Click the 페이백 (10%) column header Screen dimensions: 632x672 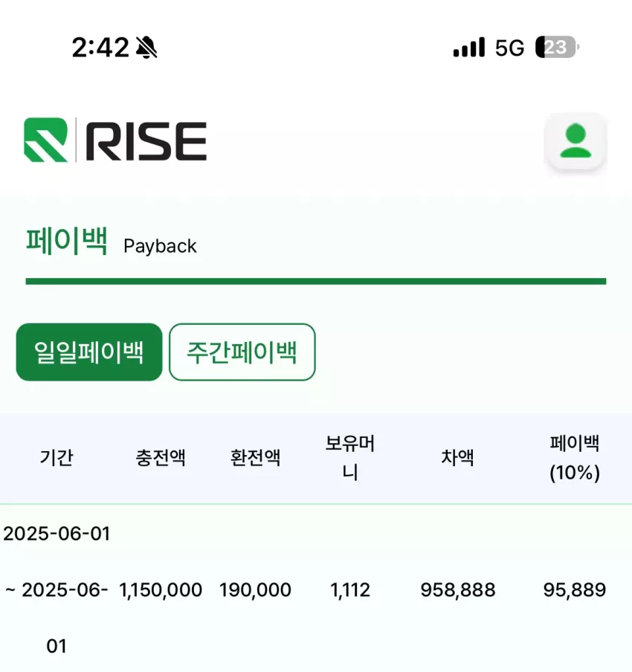tap(575, 457)
